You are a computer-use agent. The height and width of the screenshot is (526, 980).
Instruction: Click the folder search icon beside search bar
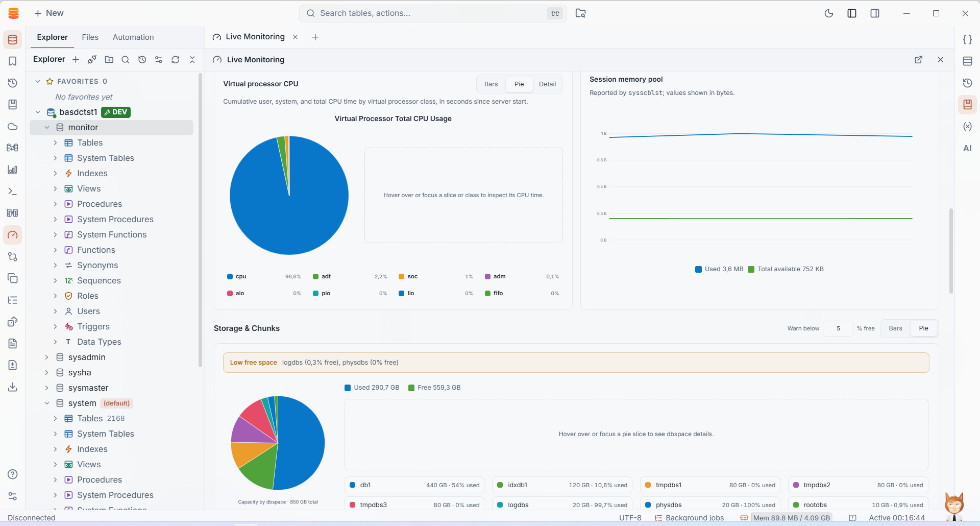pos(581,13)
